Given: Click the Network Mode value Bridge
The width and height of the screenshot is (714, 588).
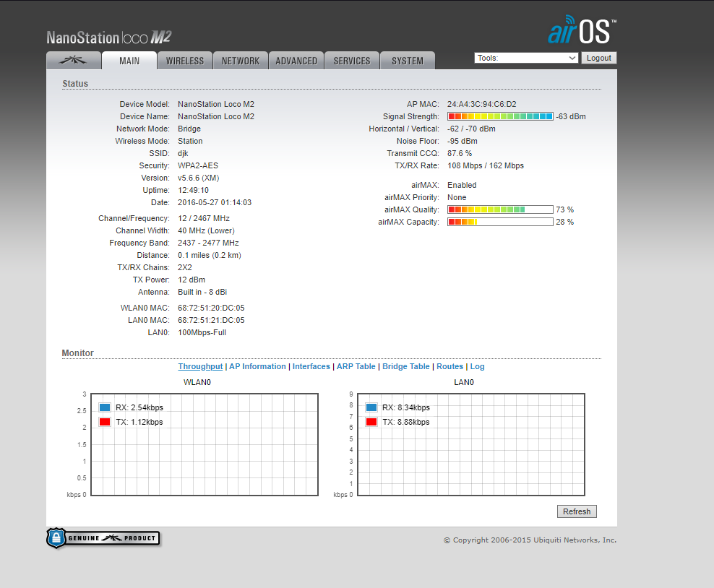Looking at the screenshot, I should (x=189, y=129).
